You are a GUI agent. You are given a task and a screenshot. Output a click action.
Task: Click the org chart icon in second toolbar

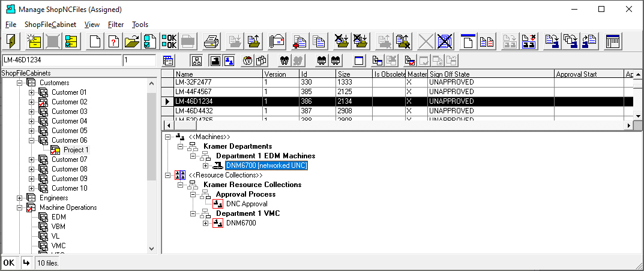[196, 61]
